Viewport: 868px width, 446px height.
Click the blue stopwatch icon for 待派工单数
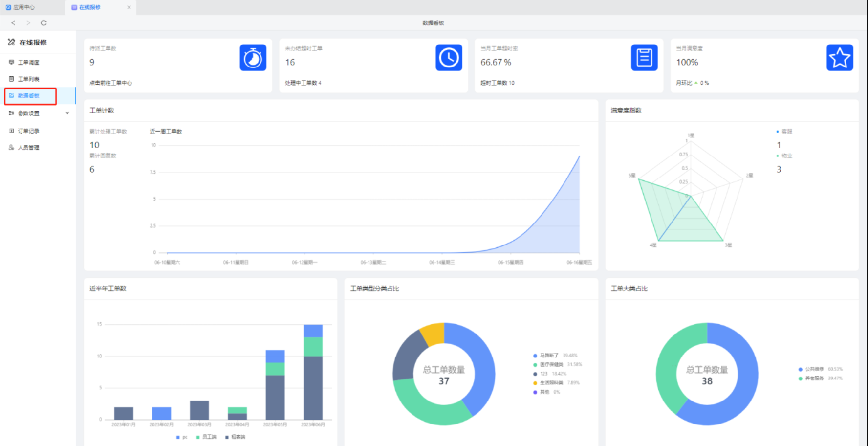[253, 58]
